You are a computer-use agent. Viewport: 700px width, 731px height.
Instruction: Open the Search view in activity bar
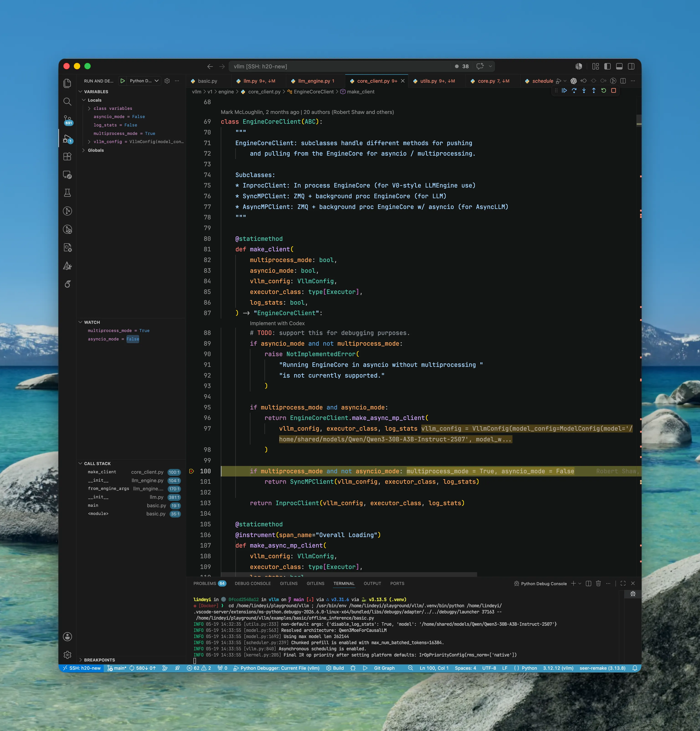pos(67,101)
